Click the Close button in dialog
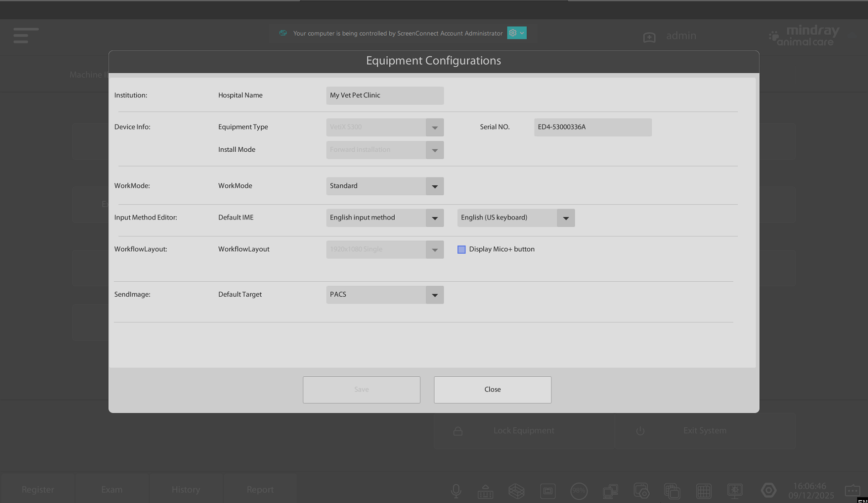Screen dimensions: 868x503 pyautogui.click(x=492, y=390)
